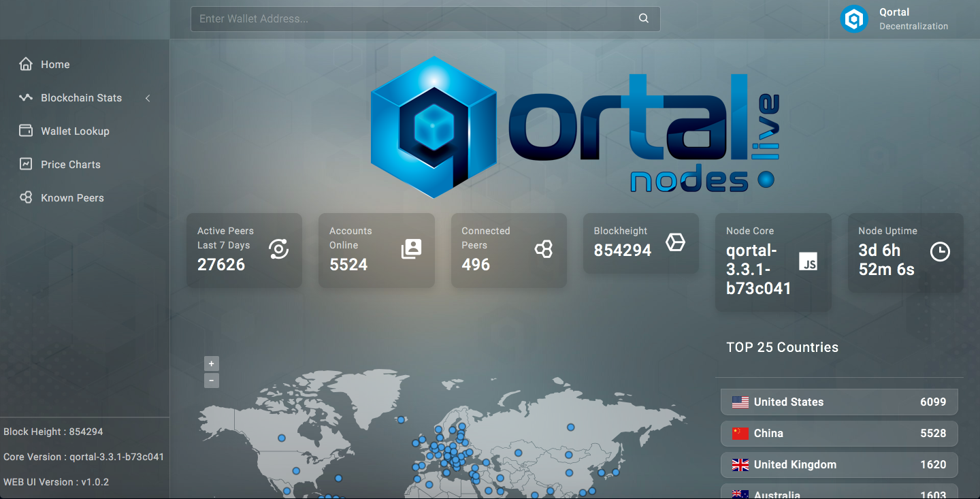Click the Connected Peers value 496
980x499 pixels.
click(476, 265)
